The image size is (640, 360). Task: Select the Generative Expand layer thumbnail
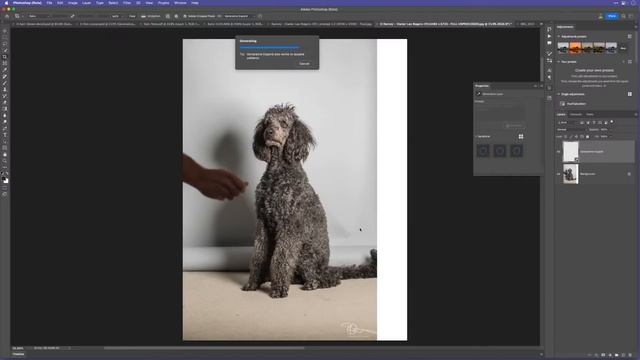click(570, 151)
